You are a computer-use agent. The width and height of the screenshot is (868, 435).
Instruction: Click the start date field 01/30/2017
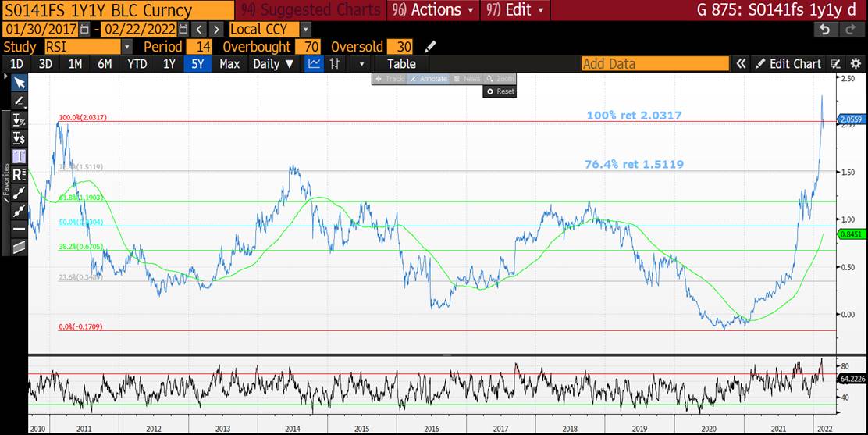click(x=41, y=30)
